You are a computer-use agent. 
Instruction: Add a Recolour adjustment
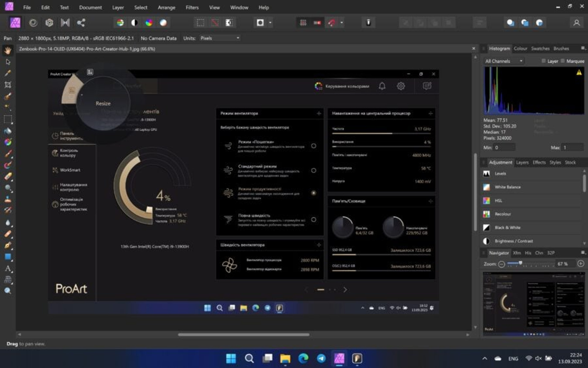532,214
